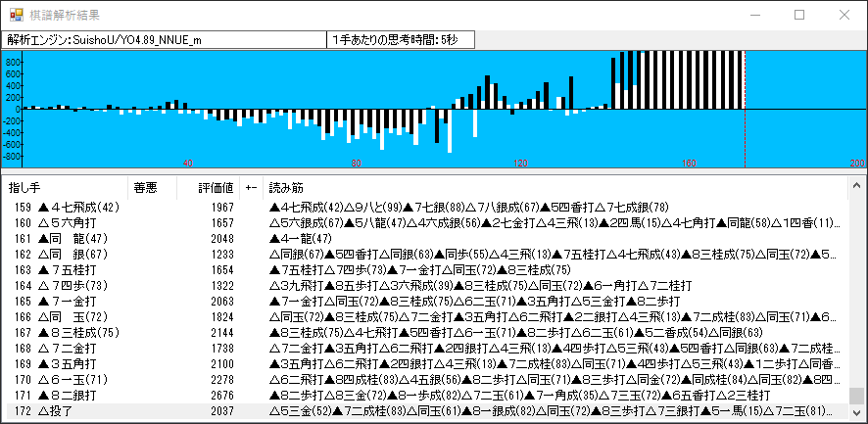Viewport: 868px width, 424px height.
Task: Close the 棋譜解析結果 window
Action: coord(844,15)
